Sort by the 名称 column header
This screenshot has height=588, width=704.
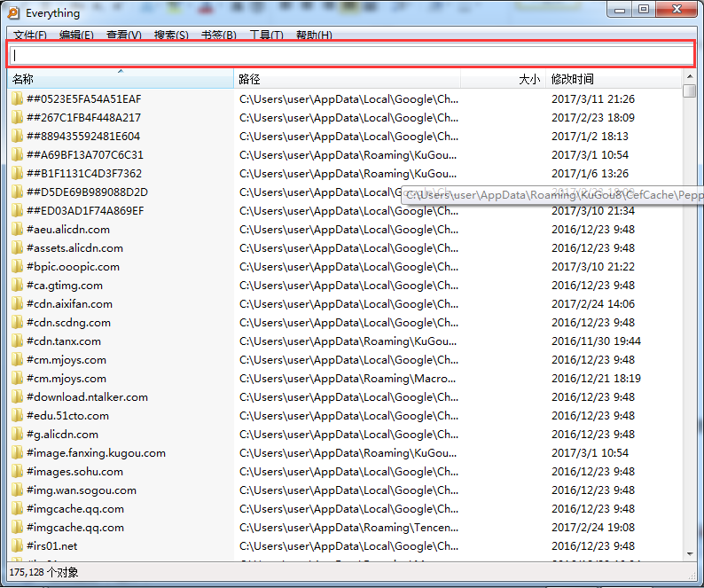pos(121,79)
